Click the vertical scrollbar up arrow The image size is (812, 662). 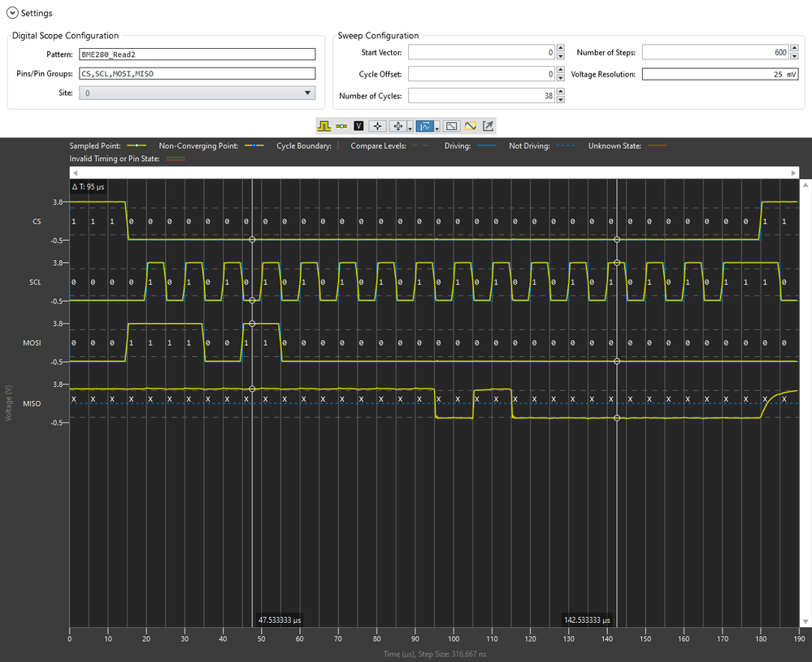coord(805,185)
